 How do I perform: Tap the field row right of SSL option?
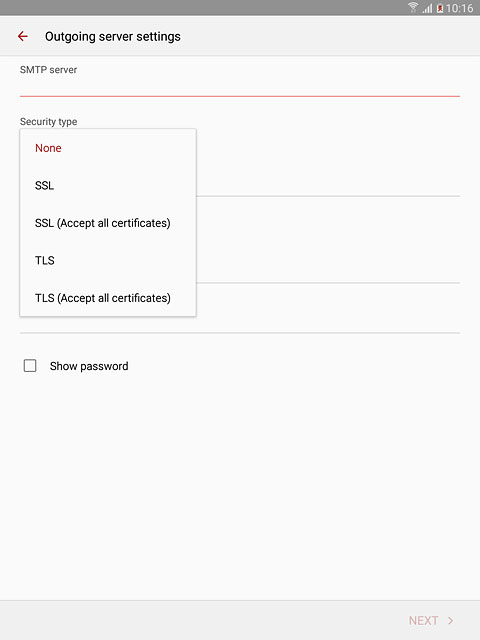(x=328, y=184)
